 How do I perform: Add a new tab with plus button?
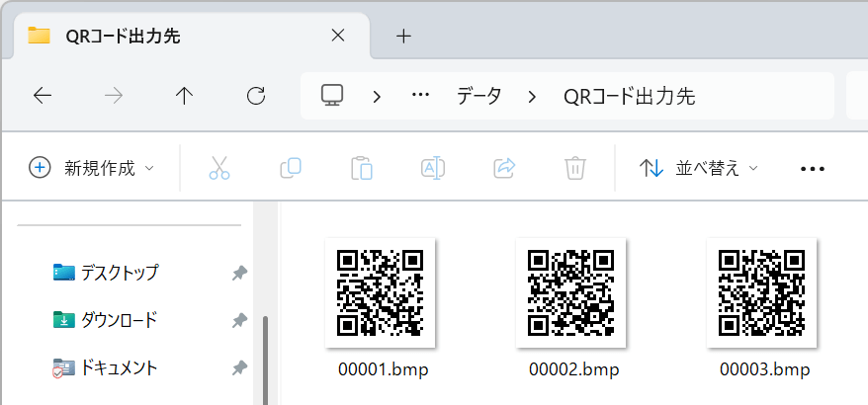pos(404,37)
